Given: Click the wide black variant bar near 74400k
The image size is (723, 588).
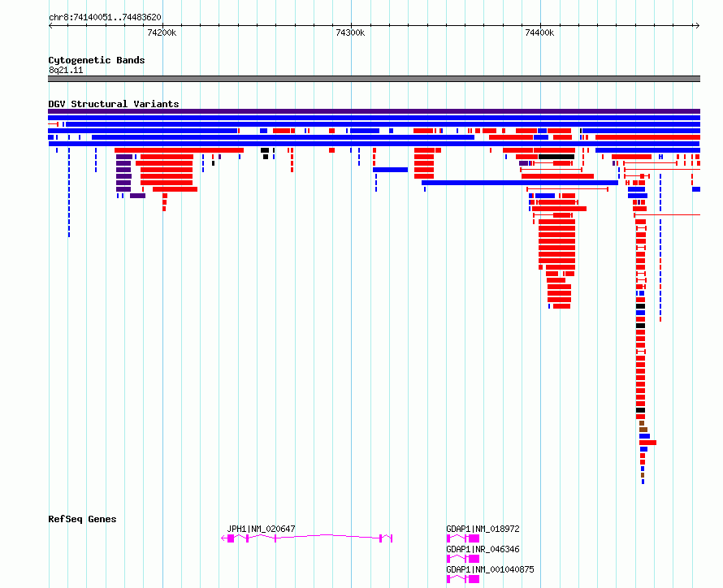Looking at the screenshot, I should 556,157.
